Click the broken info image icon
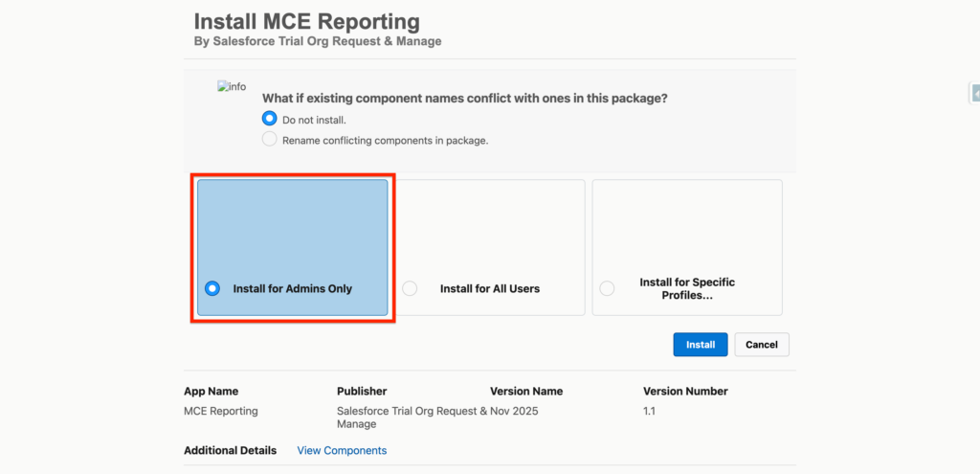The width and height of the screenshot is (980, 474). pos(231,87)
